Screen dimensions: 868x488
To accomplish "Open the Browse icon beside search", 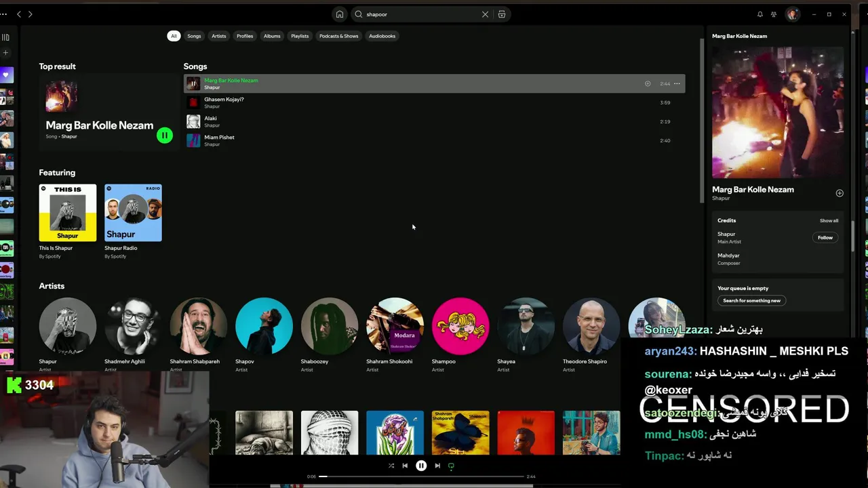I will pos(502,14).
